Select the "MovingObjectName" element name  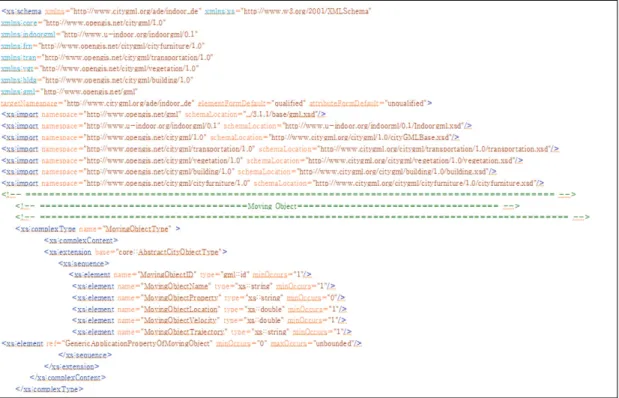pos(176,286)
